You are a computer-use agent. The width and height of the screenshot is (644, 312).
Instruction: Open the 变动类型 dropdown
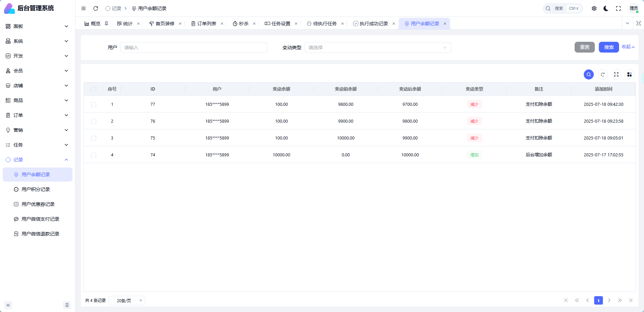(377, 47)
